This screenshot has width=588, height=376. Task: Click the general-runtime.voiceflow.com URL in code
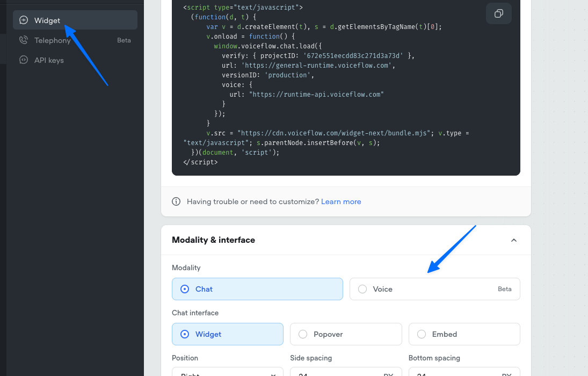316,66
